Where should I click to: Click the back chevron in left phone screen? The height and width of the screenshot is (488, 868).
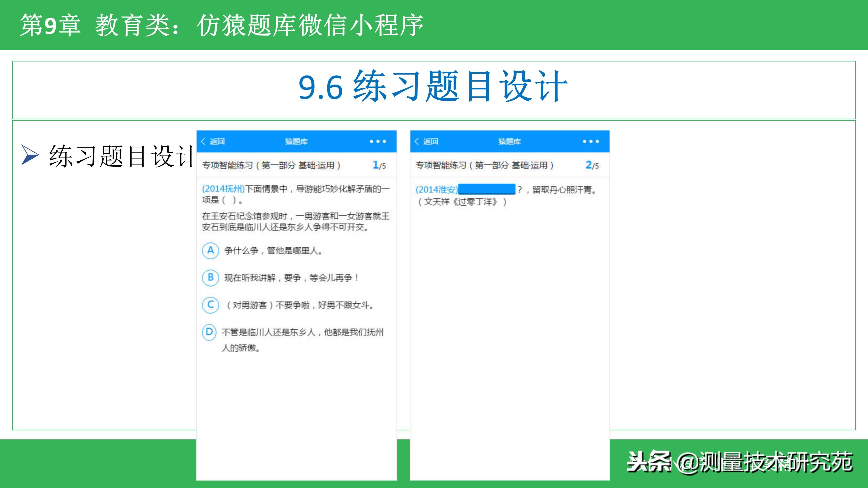coord(203,141)
